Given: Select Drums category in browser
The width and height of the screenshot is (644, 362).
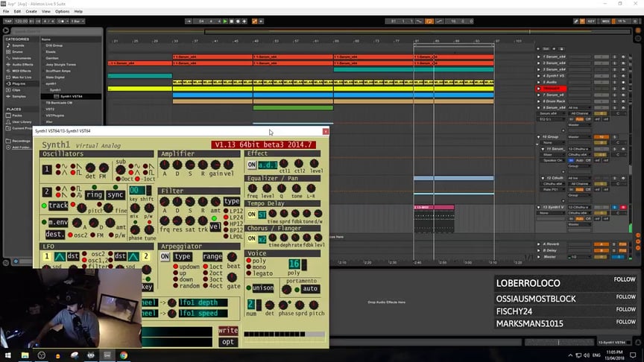Looking at the screenshot, I should [x=17, y=51].
